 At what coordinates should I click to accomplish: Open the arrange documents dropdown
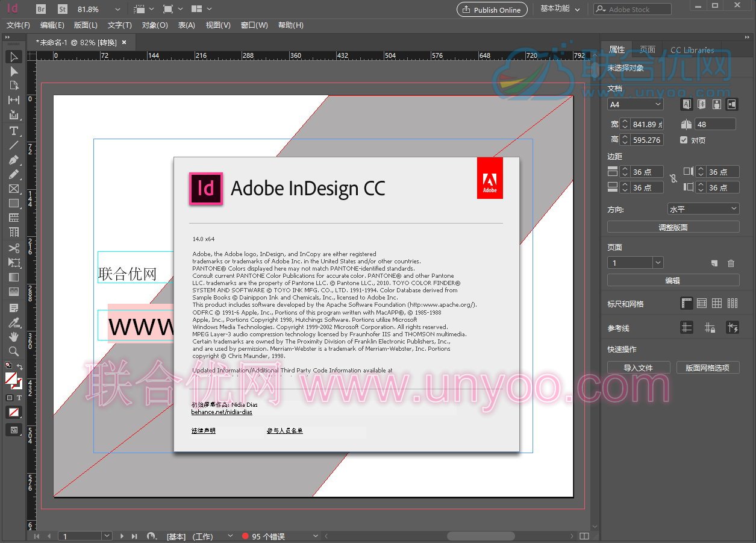(x=201, y=9)
